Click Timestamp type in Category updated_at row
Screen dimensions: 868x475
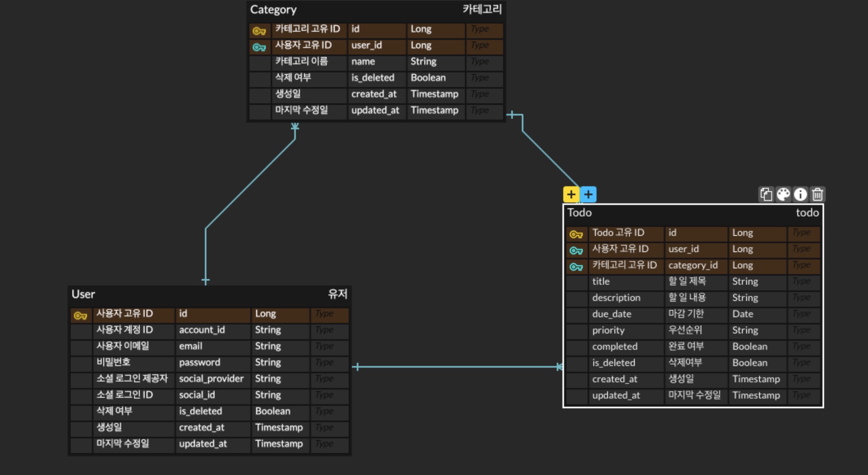click(434, 110)
